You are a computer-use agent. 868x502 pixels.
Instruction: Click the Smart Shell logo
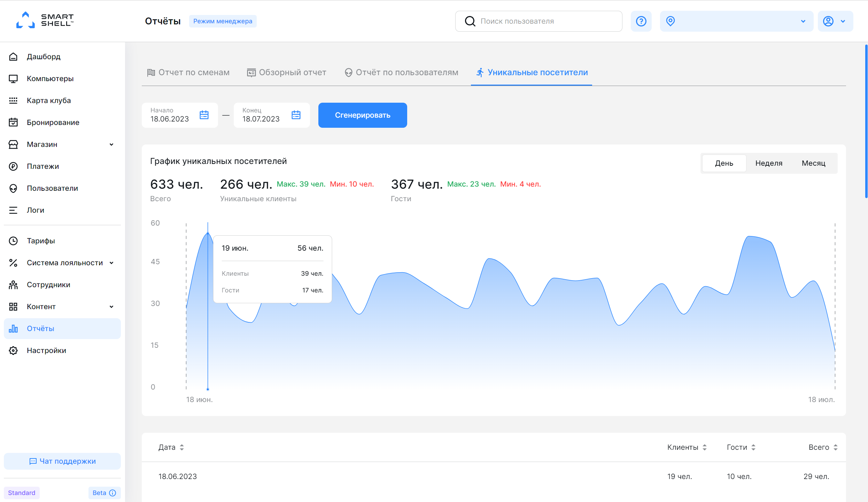(x=45, y=20)
